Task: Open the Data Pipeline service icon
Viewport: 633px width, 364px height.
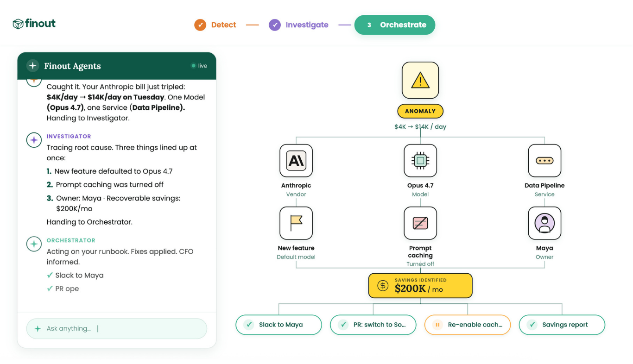Action: coord(544,161)
